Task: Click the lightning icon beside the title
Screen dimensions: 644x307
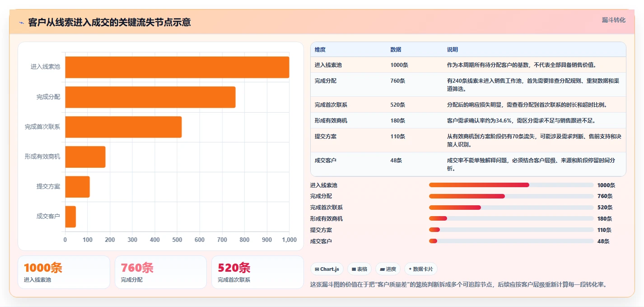Action: click(x=21, y=23)
